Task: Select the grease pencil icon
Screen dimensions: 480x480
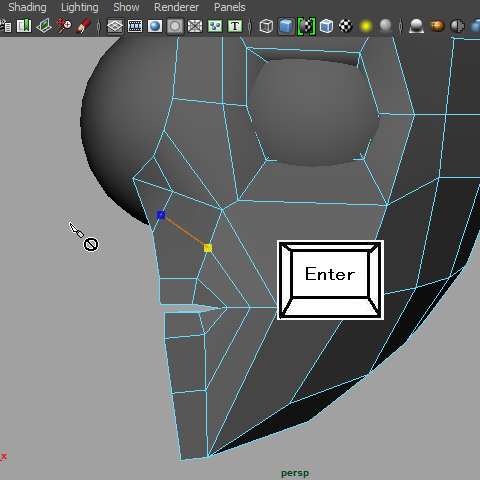Action: pyautogui.click(x=83, y=26)
